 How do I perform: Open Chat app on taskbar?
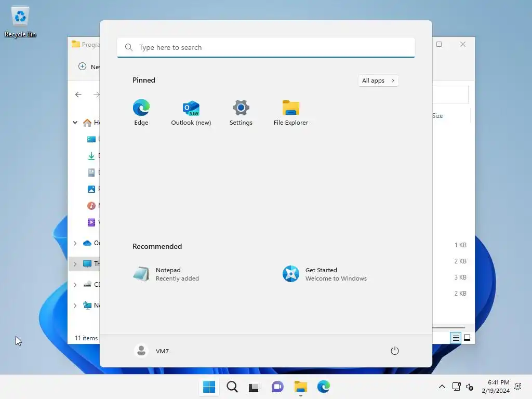pyautogui.click(x=277, y=387)
